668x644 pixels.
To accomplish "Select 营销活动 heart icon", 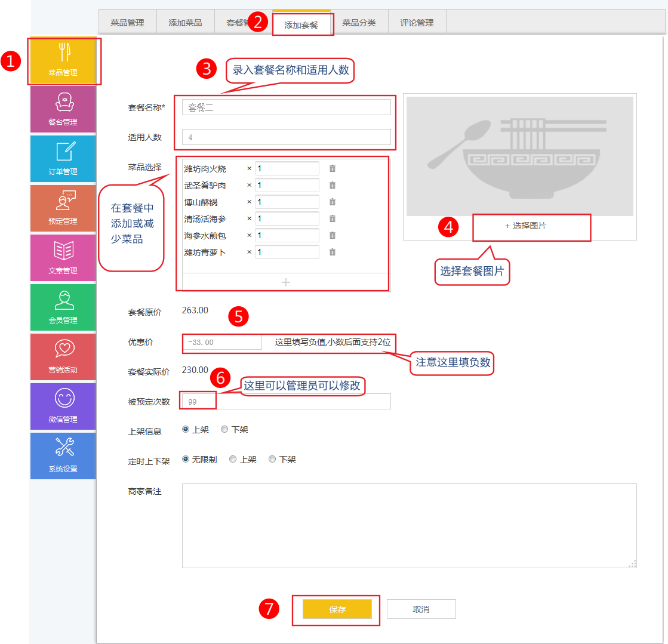I will (63, 356).
